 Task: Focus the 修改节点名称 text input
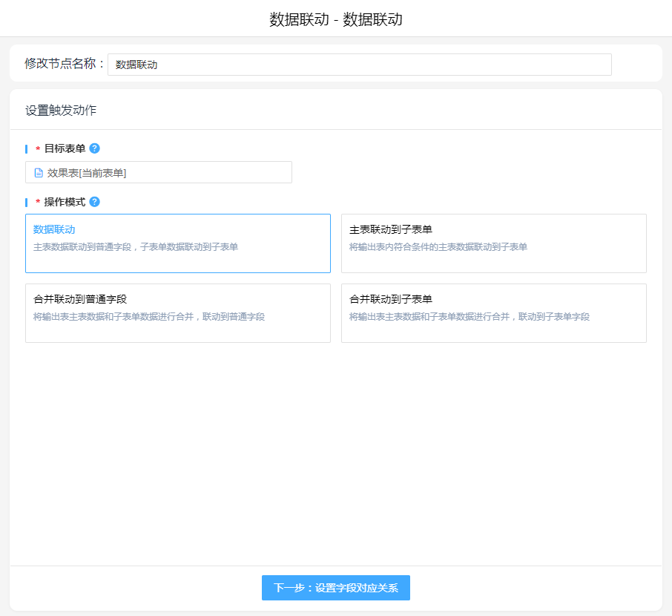pyautogui.click(x=359, y=65)
